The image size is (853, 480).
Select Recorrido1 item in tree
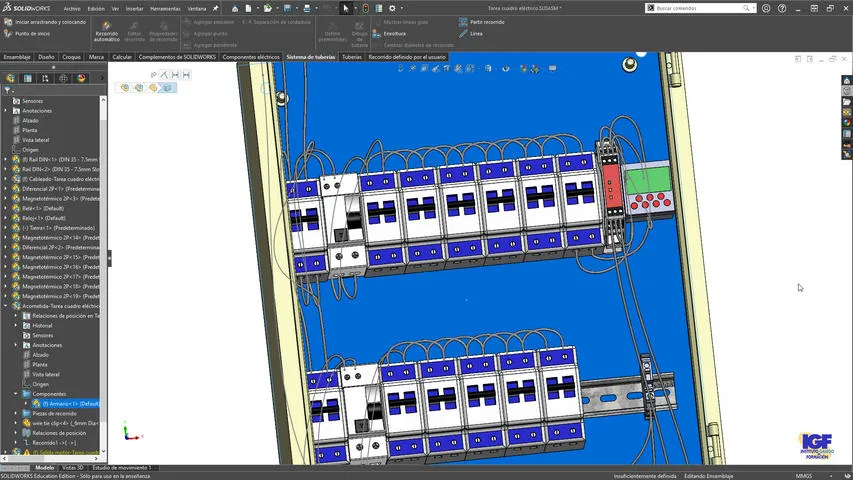click(x=49, y=443)
